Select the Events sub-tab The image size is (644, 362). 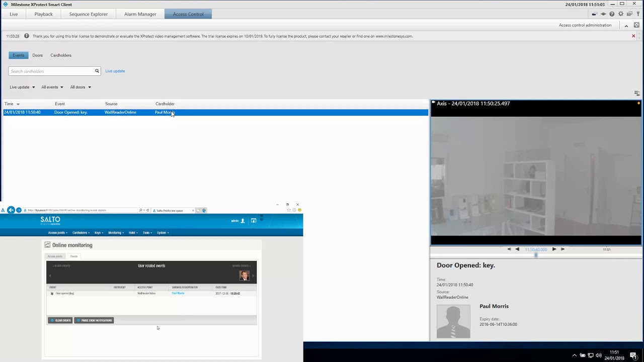tap(18, 55)
